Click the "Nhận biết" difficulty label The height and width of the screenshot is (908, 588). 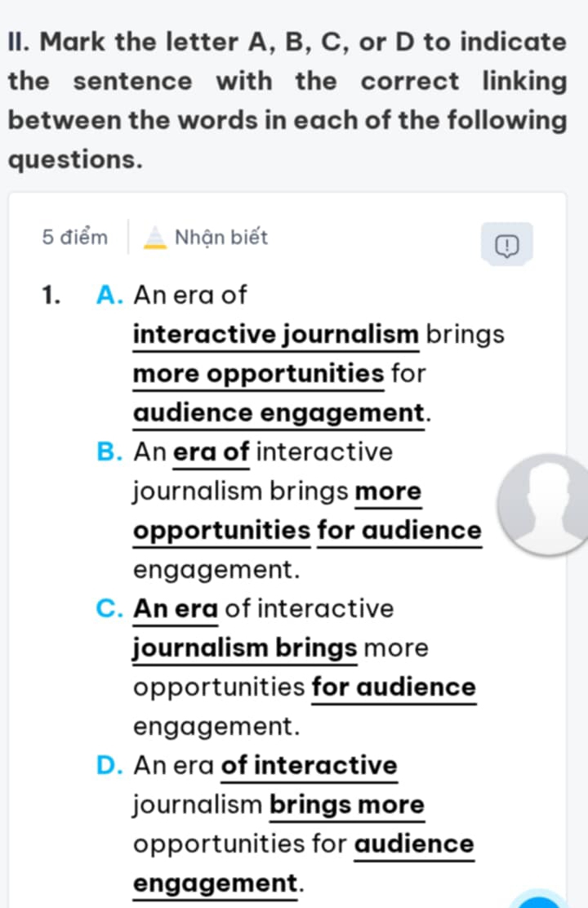pyautogui.click(x=220, y=238)
